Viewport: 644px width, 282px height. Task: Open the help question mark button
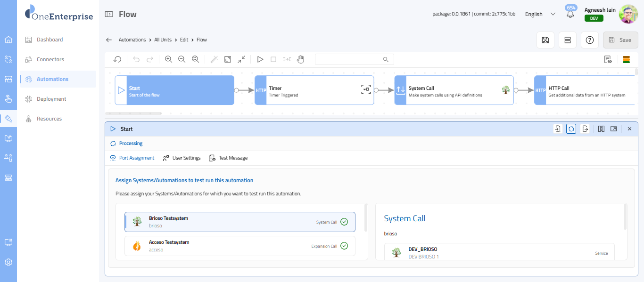[589, 40]
